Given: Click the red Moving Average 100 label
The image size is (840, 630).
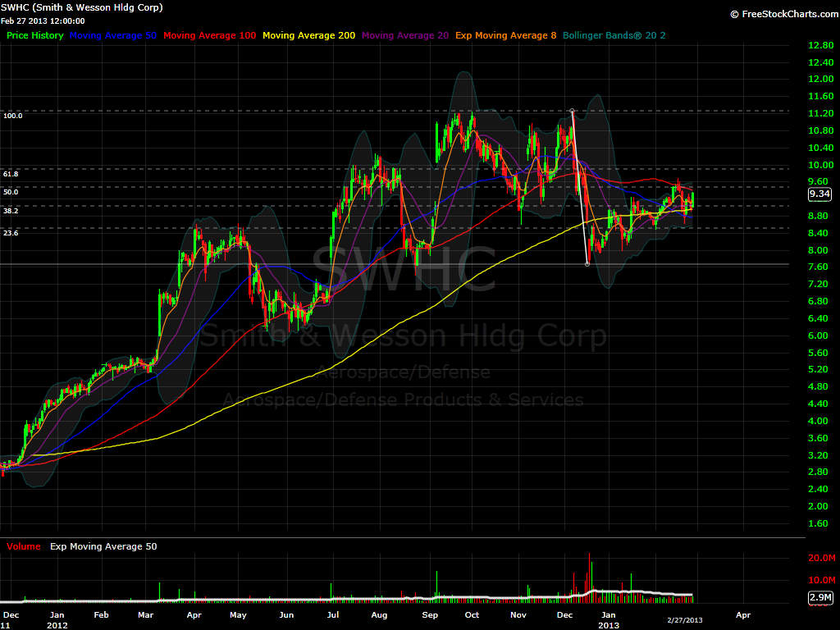Looking at the screenshot, I should 210,35.
